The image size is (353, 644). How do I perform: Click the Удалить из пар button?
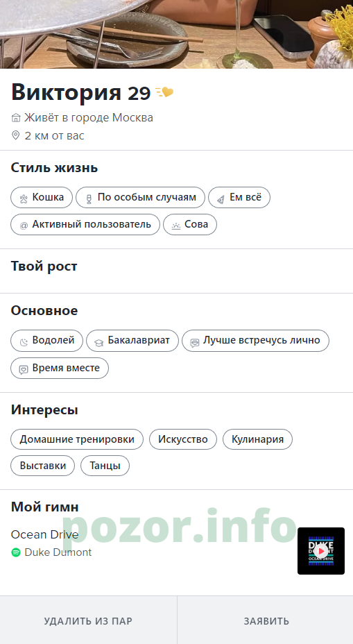pos(88,621)
